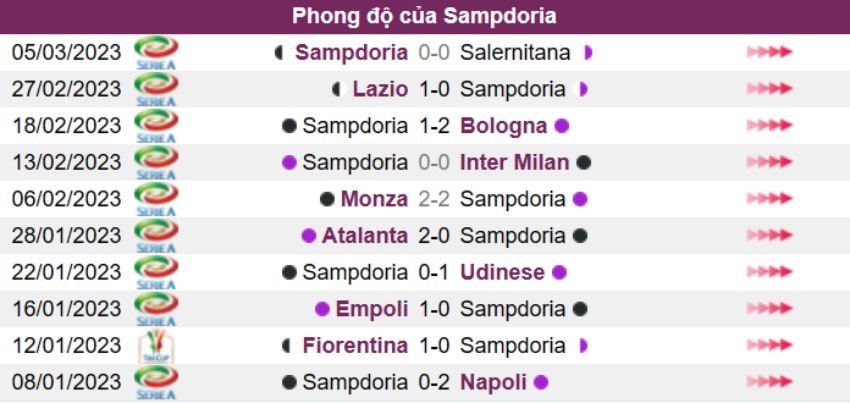Open the Lazio team link
The width and height of the screenshot is (850, 403).
380,89
